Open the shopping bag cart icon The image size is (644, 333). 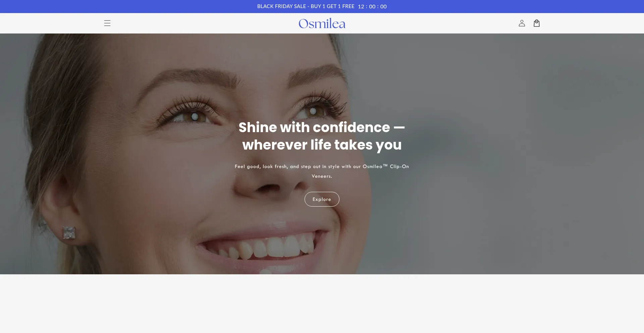point(536,23)
